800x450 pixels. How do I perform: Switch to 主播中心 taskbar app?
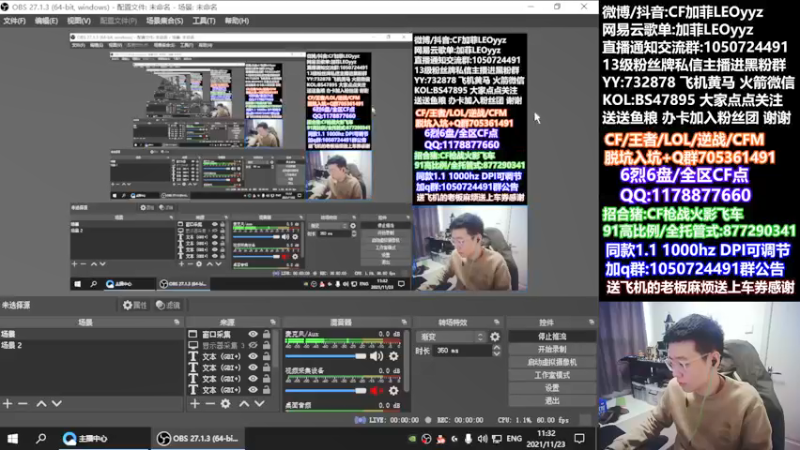click(x=105, y=438)
